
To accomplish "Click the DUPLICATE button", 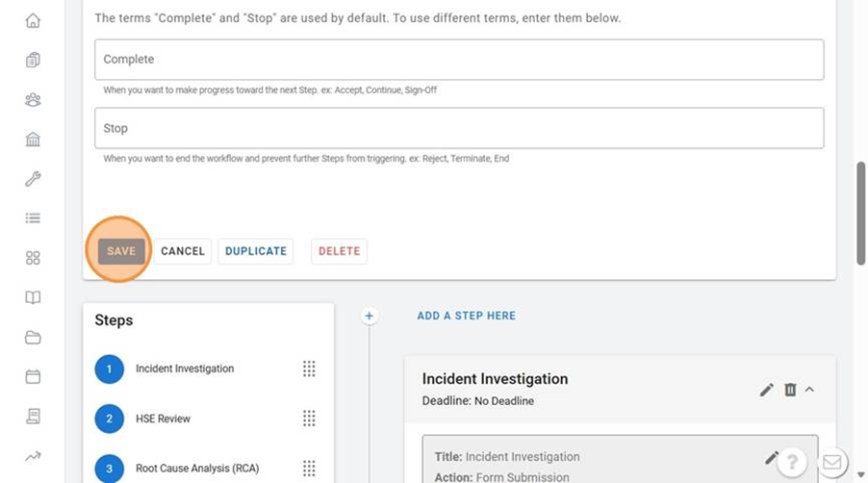I will [255, 251].
